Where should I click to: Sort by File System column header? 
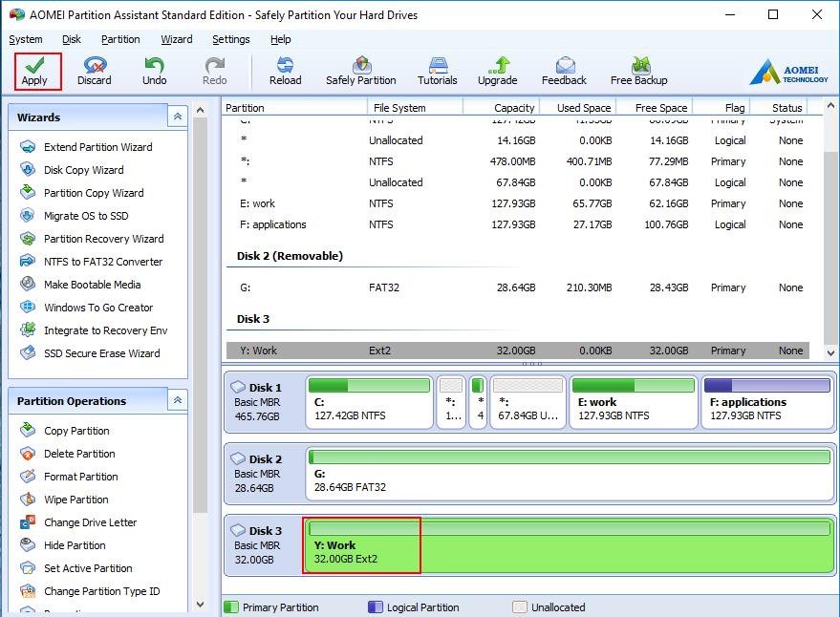(415, 108)
